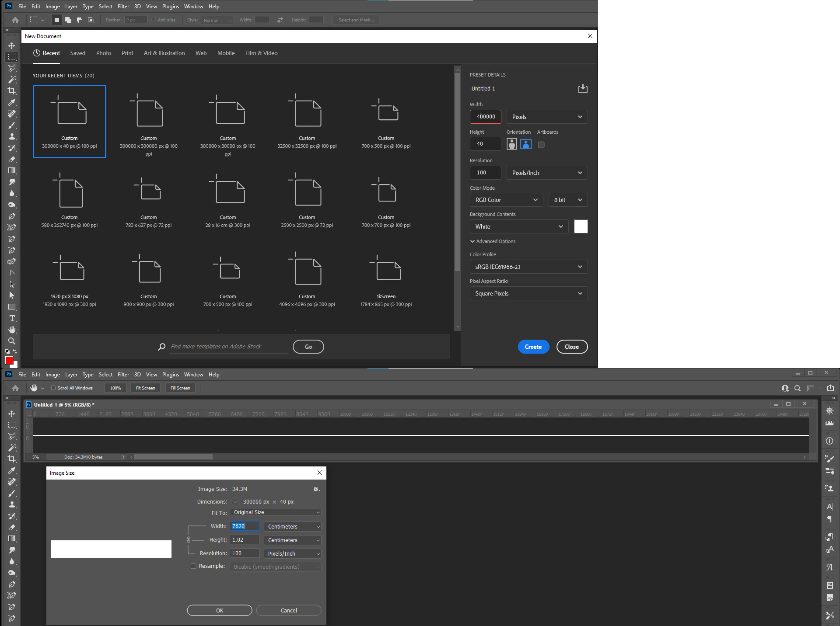Select the Crop tool
This screenshot has height=626, width=840.
[12, 91]
